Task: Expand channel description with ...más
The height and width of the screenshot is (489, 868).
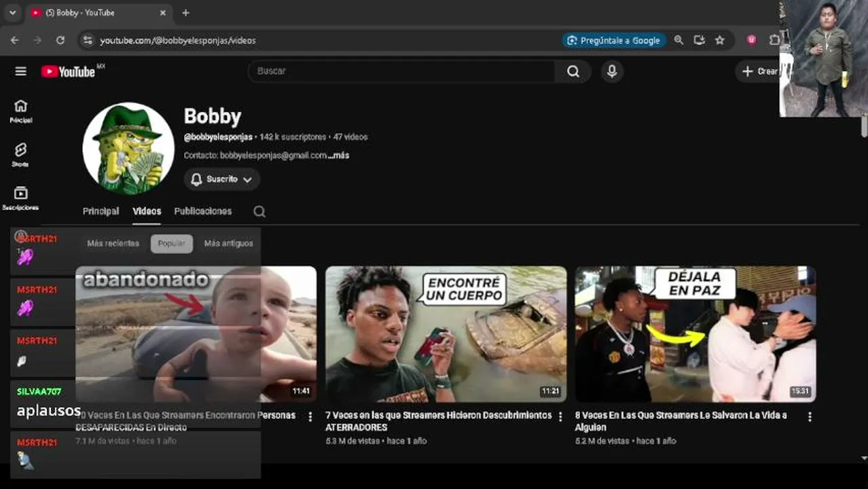Action: 338,156
